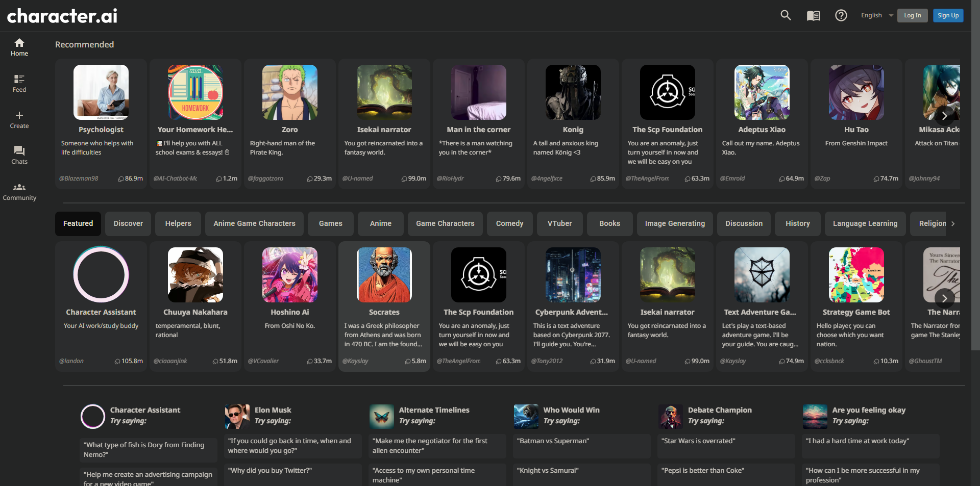Screen dimensions: 980x486
Task: Open Socrates character thumbnail
Action: coord(384,275)
